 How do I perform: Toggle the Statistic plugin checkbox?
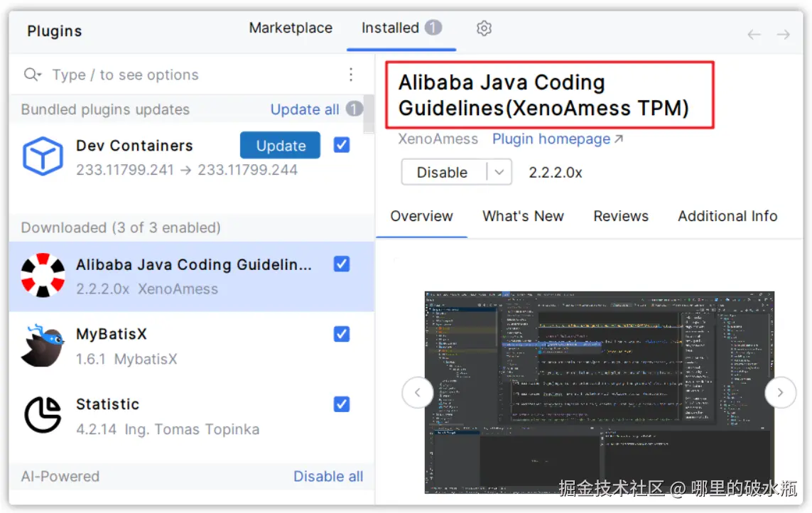pyautogui.click(x=341, y=404)
